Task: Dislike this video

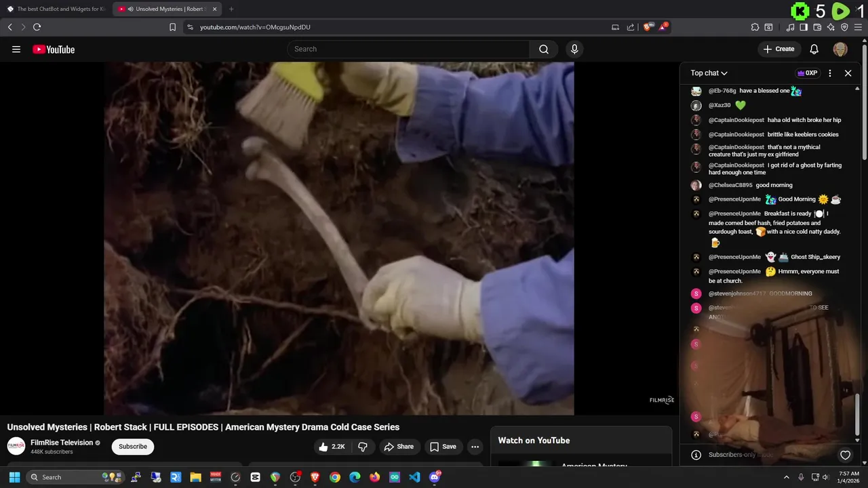Action: point(363,447)
